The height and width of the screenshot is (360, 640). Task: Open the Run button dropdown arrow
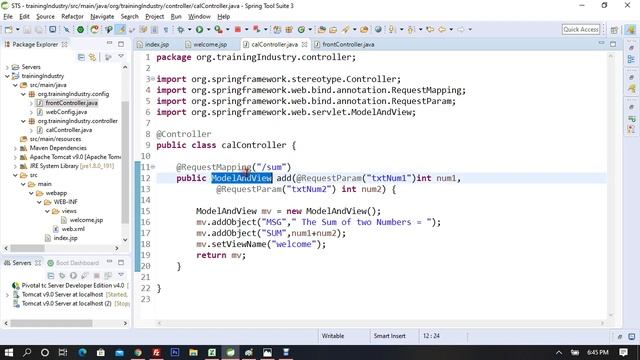pyautogui.click(x=208, y=29)
